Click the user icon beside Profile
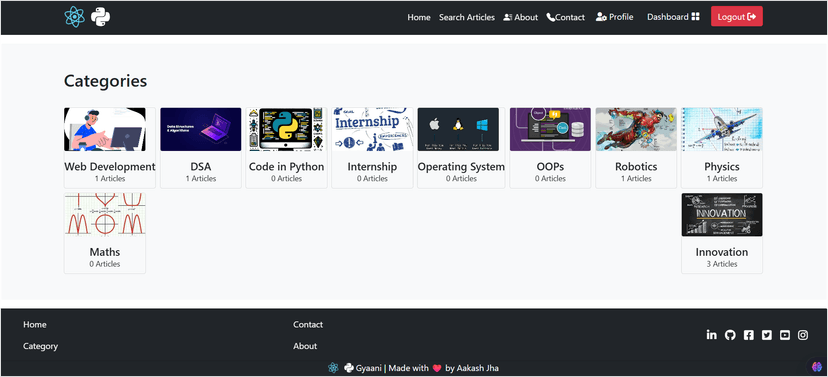The width and height of the screenshot is (828, 377). tap(601, 17)
